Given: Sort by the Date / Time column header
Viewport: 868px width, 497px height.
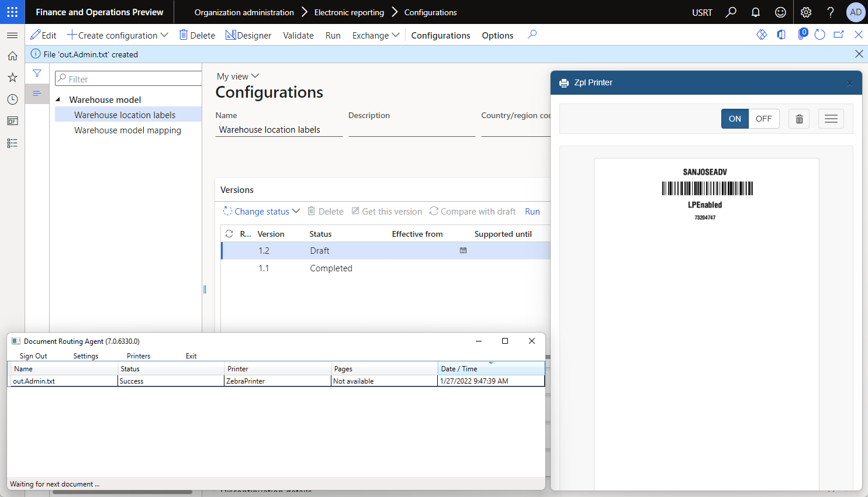Looking at the screenshot, I should pyautogui.click(x=491, y=368).
